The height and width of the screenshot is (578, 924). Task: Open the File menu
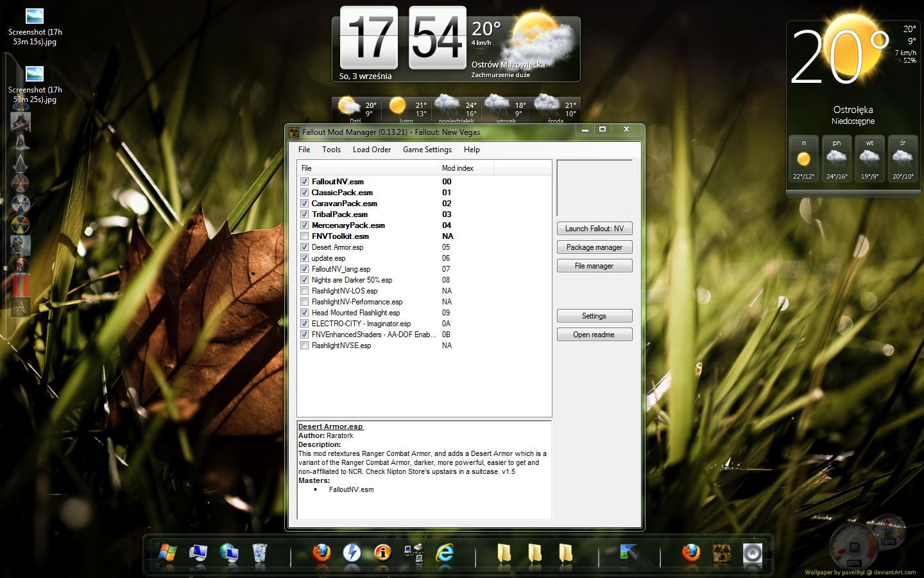[304, 150]
